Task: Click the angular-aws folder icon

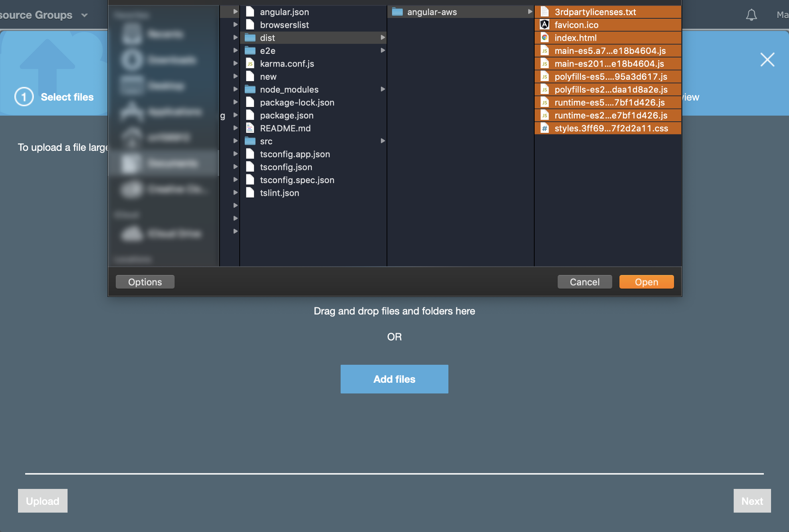Action: [397, 12]
